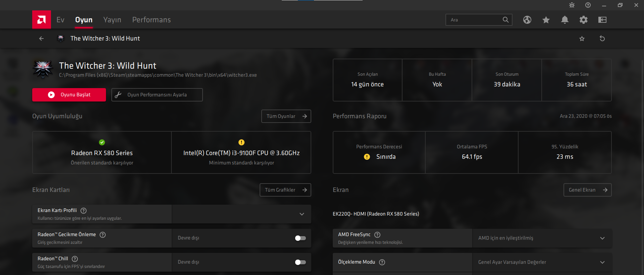Image resolution: width=644 pixels, height=275 pixels.
Task: Click the report date Ara 23, 2020
Action: pyautogui.click(x=586, y=116)
